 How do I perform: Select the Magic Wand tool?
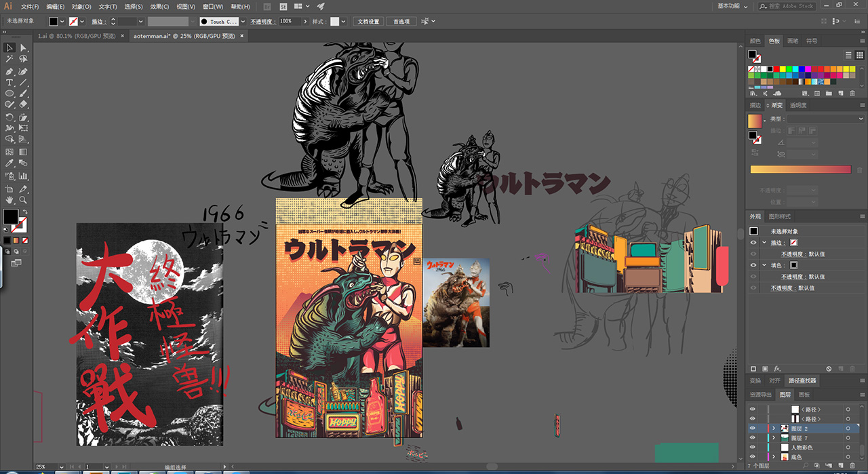coord(9,59)
